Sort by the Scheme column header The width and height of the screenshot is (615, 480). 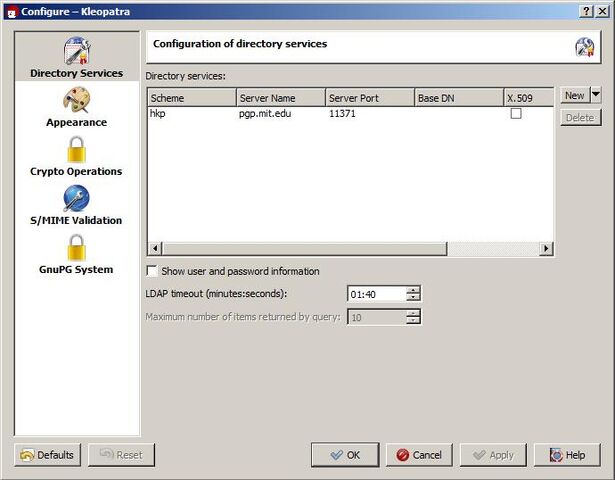coord(192,98)
